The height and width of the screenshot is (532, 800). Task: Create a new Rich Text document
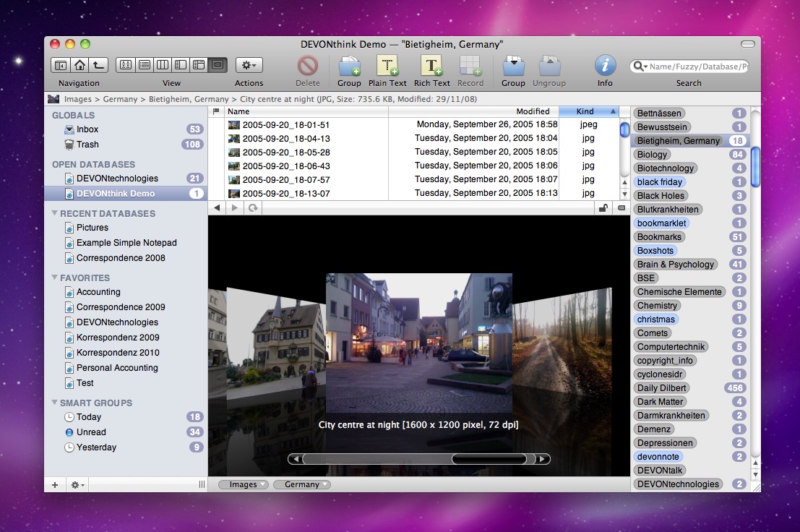tap(431, 66)
